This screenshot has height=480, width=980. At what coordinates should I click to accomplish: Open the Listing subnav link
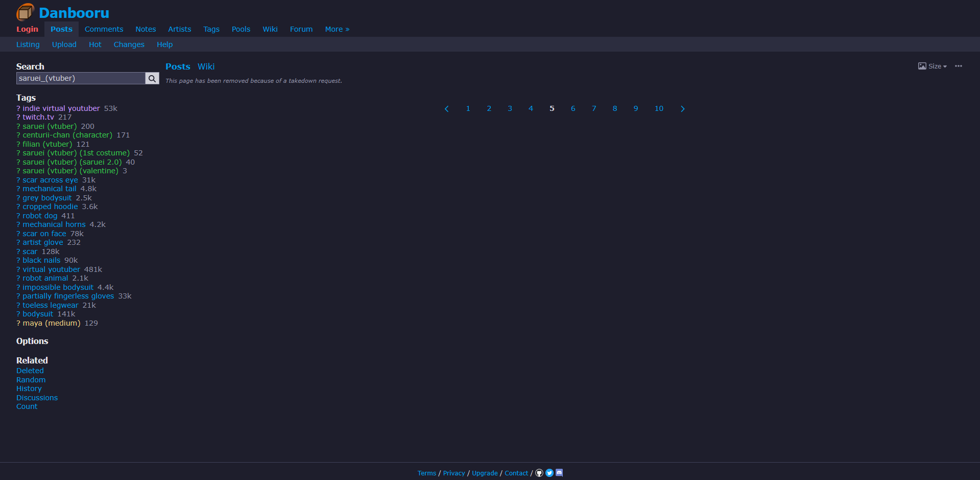pyautogui.click(x=28, y=44)
